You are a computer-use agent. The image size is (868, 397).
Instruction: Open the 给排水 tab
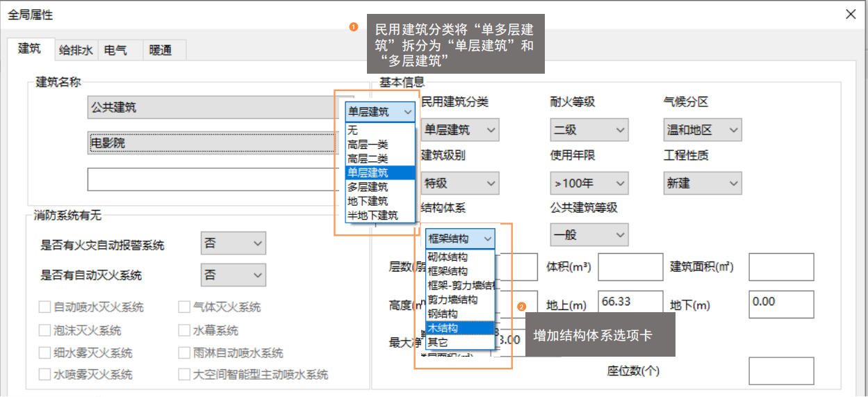tap(75, 50)
